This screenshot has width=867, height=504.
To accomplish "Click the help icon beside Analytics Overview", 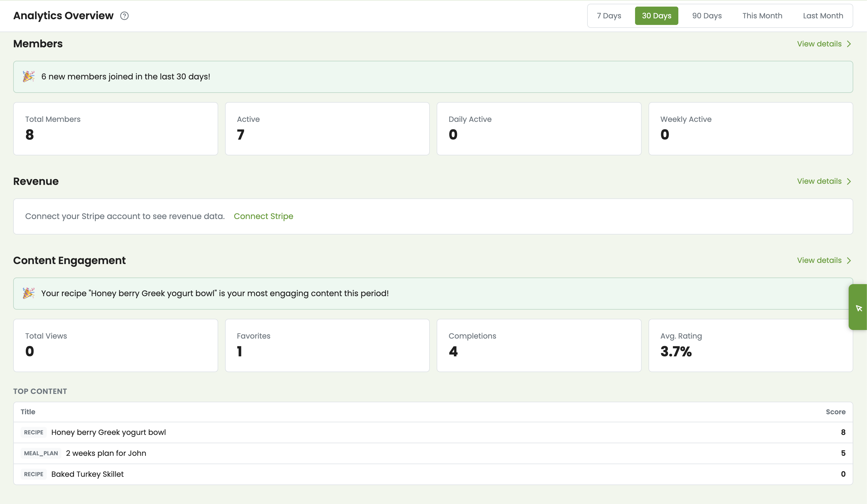I will pyautogui.click(x=124, y=16).
